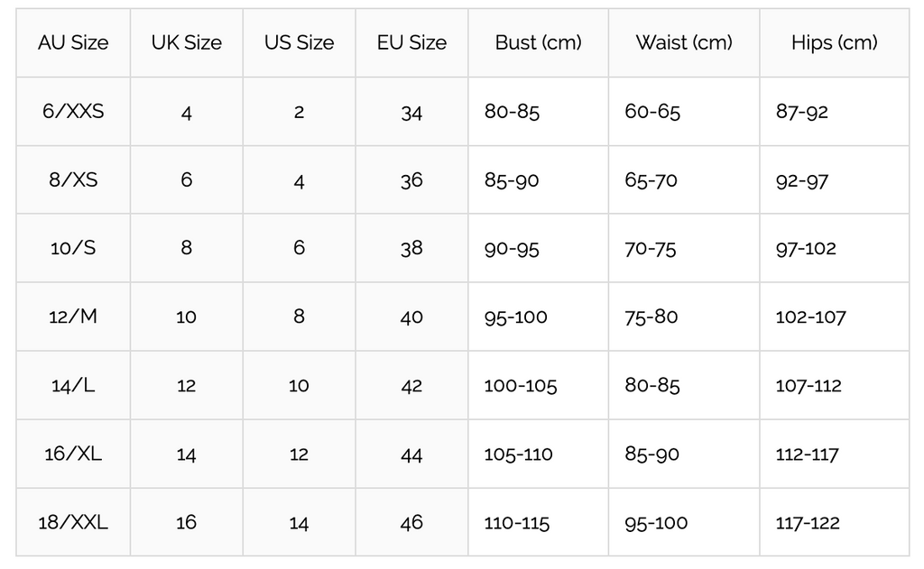Click the 14/L size row label
Viewport: 924px width, 569px height.
point(73,385)
